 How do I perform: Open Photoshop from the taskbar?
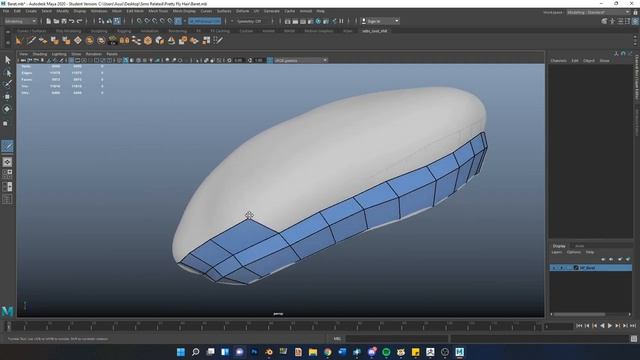tap(254, 352)
